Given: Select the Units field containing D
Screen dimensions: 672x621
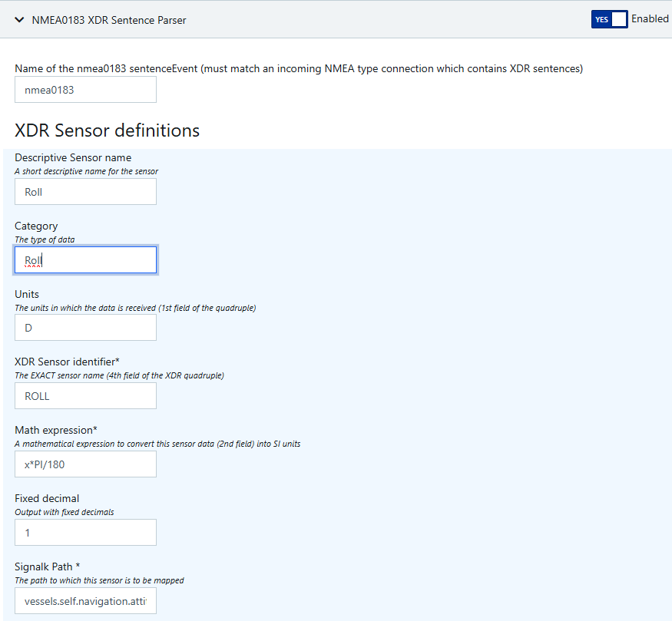Looking at the screenshot, I should coord(85,328).
